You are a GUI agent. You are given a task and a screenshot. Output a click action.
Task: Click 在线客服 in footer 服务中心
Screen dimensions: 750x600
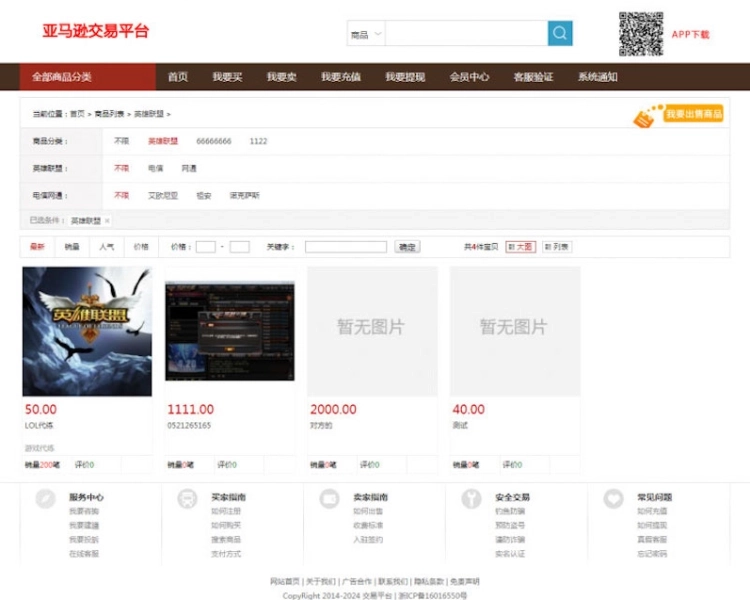click(x=84, y=554)
